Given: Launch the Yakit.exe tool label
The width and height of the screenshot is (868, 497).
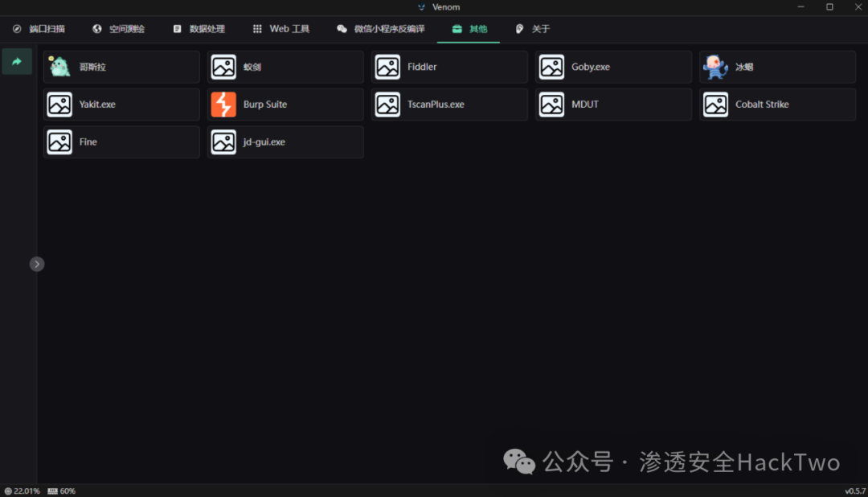Looking at the screenshot, I should point(97,105).
